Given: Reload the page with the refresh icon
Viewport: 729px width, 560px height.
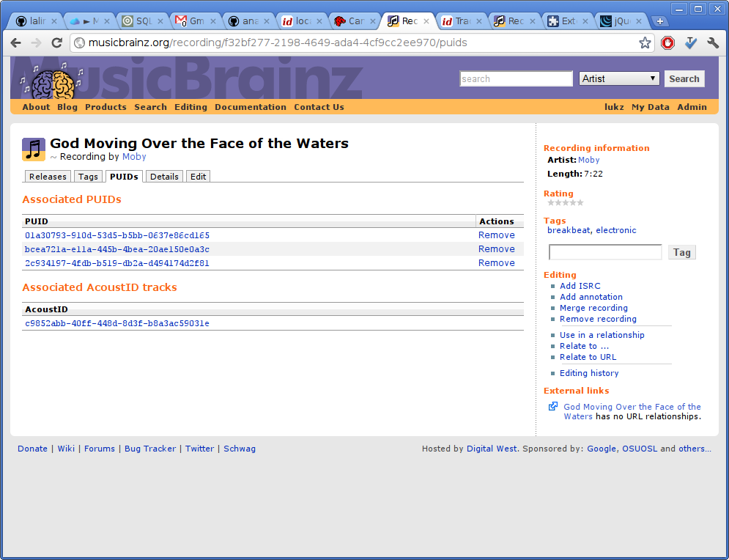Looking at the screenshot, I should (56, 43).
